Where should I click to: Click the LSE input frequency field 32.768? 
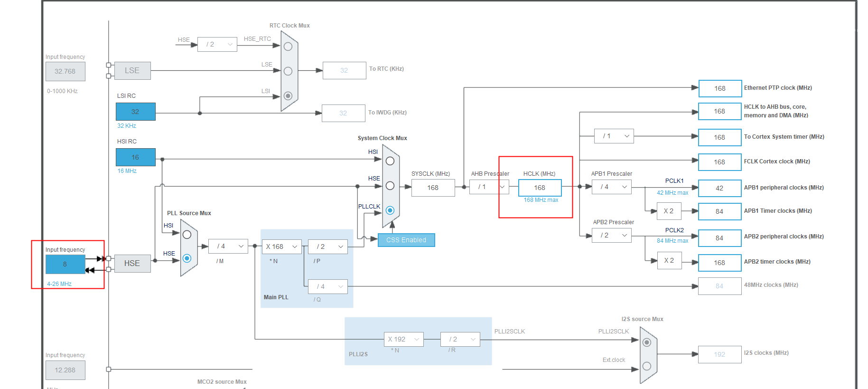click(65, 71)
